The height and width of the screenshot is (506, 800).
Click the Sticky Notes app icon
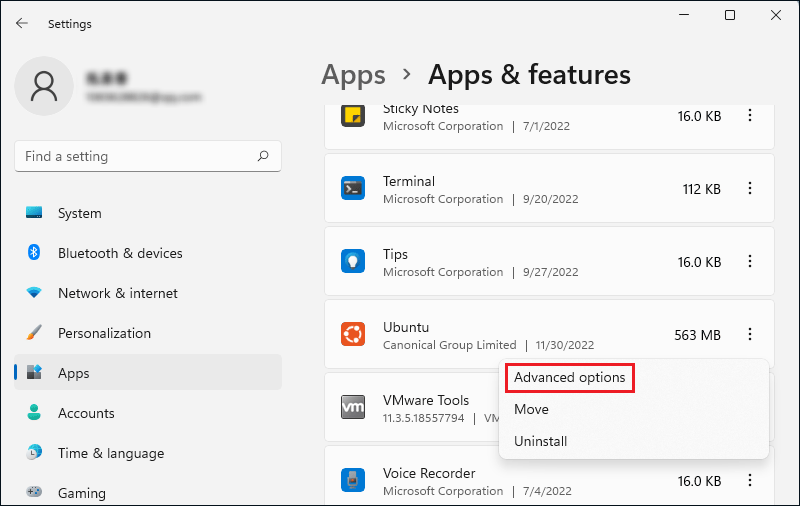(x=353, y=116)
